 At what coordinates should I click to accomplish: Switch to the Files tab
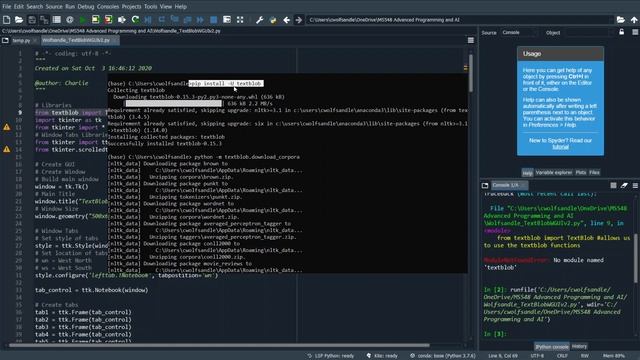point(594,173)
